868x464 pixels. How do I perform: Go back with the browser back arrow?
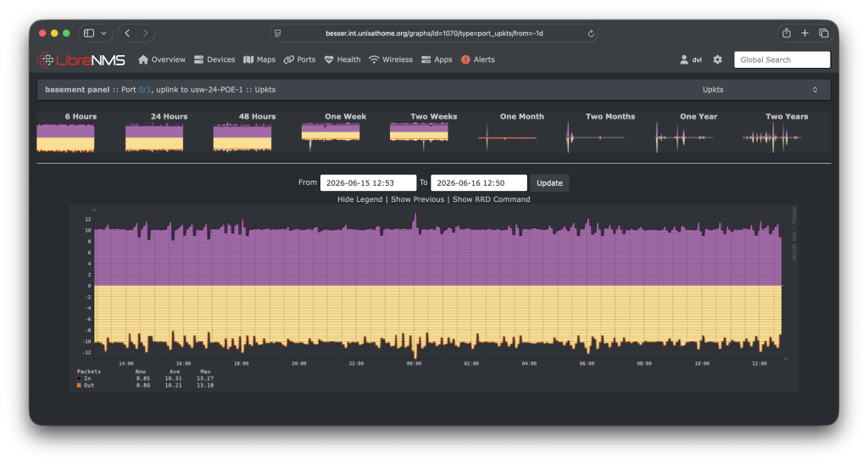(128, 33)
